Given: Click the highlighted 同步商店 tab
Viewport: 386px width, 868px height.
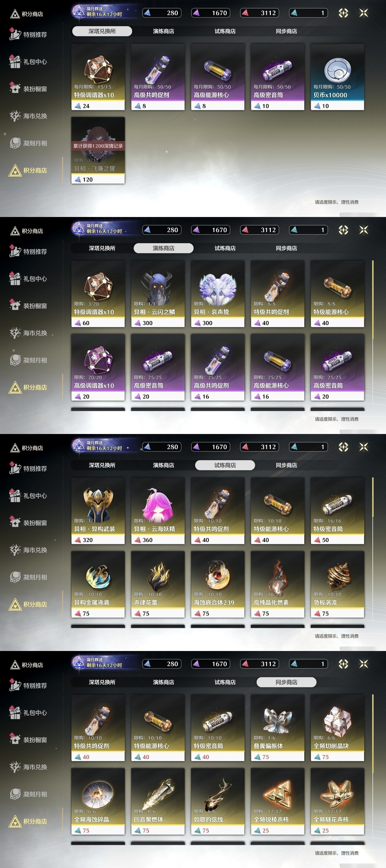Looking at the screenshot, I should (x=286, y=682).
